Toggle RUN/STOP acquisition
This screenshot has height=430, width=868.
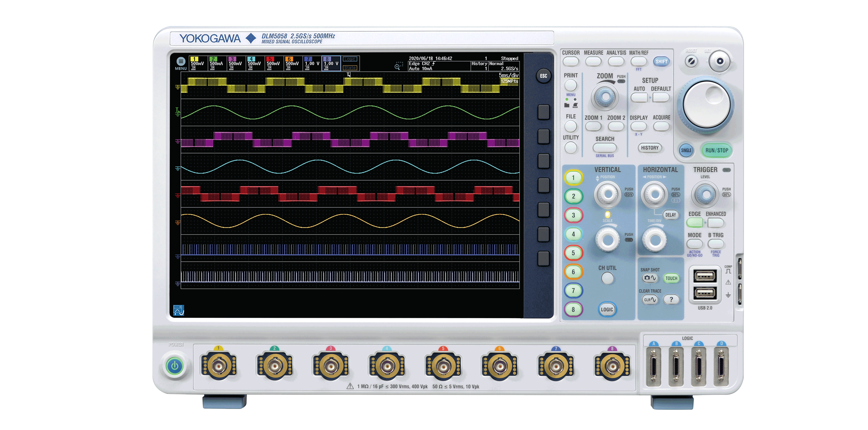tap(716, 150)
